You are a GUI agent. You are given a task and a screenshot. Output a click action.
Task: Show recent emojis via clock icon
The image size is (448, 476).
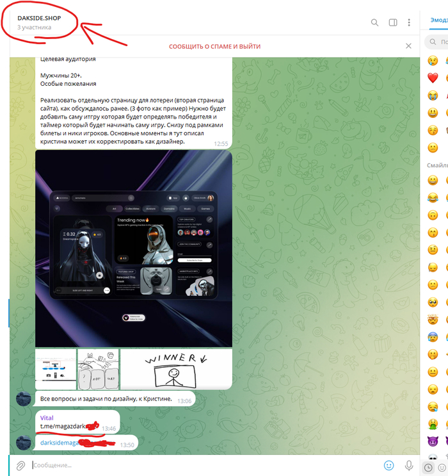428,468
